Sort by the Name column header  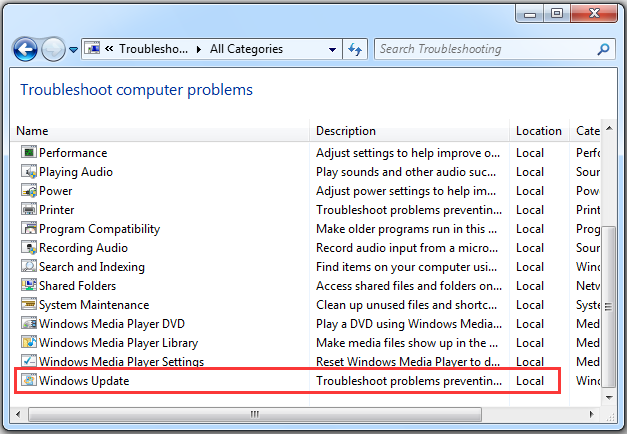click(160, 131)
